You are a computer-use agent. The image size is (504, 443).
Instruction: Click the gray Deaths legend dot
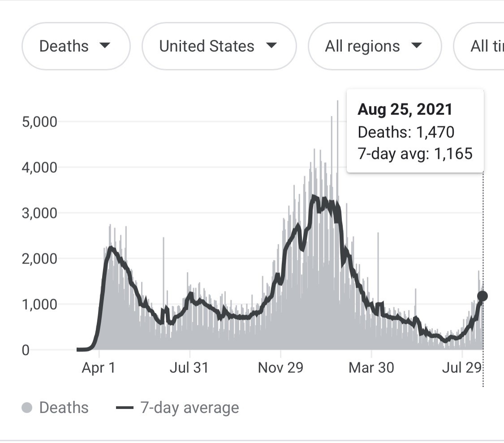click(27, 408)
